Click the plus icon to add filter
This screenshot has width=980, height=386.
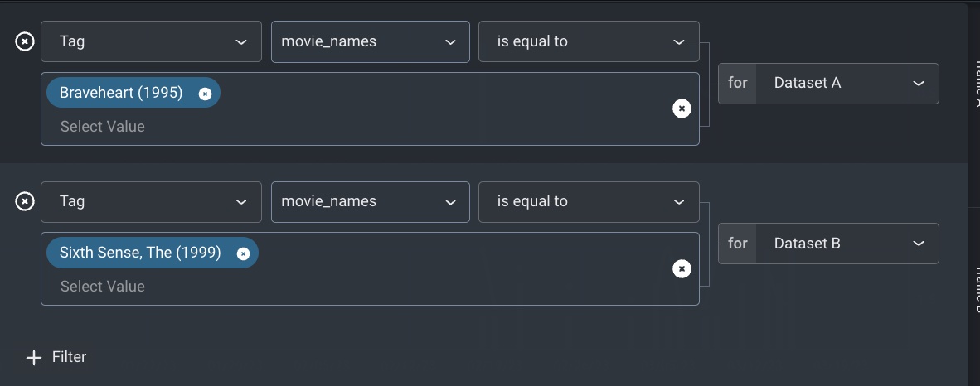(x=34, y=357)
